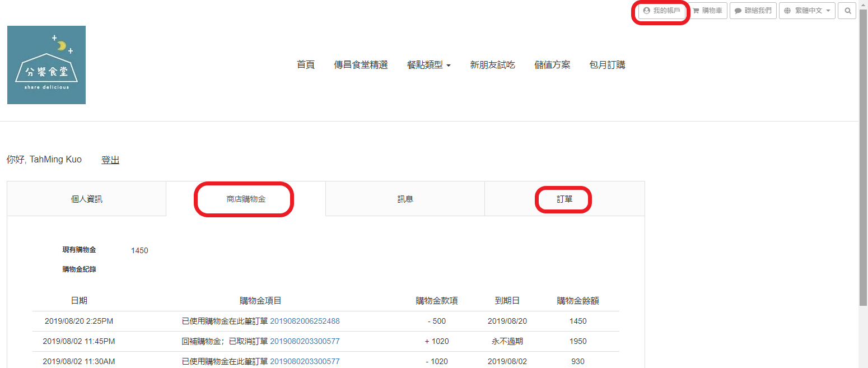Click the 分饗食堂 logo image
This screenshot has height=368, width=868.
click(46, 65)
